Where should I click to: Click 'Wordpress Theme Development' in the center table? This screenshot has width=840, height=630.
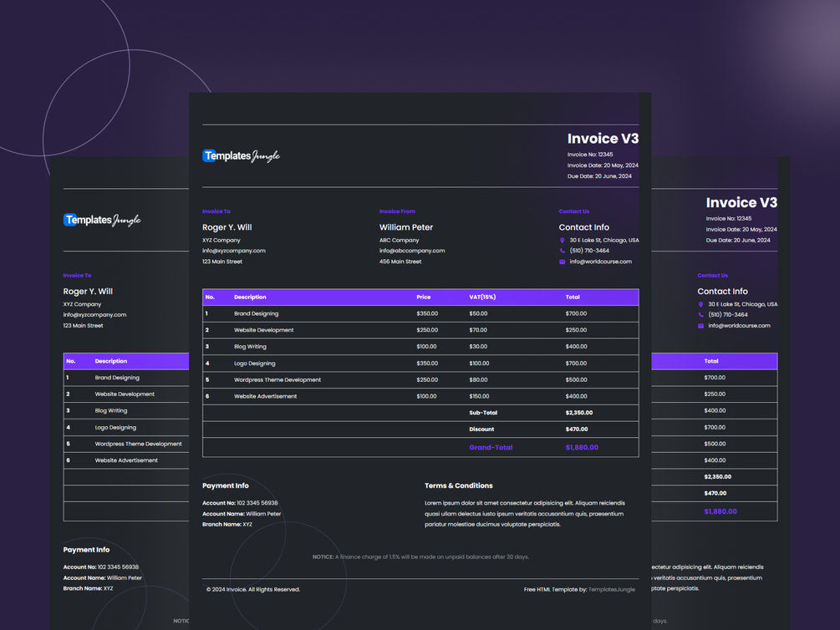277,380
